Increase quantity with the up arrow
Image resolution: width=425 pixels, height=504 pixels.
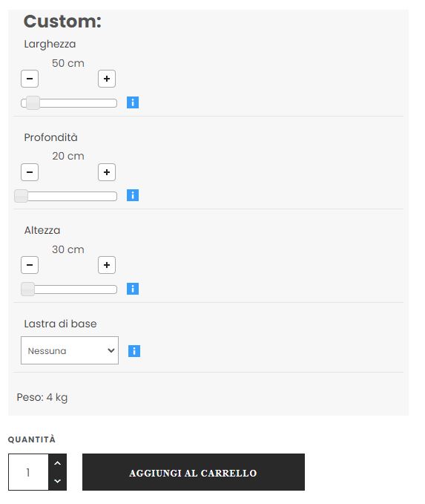58,463
